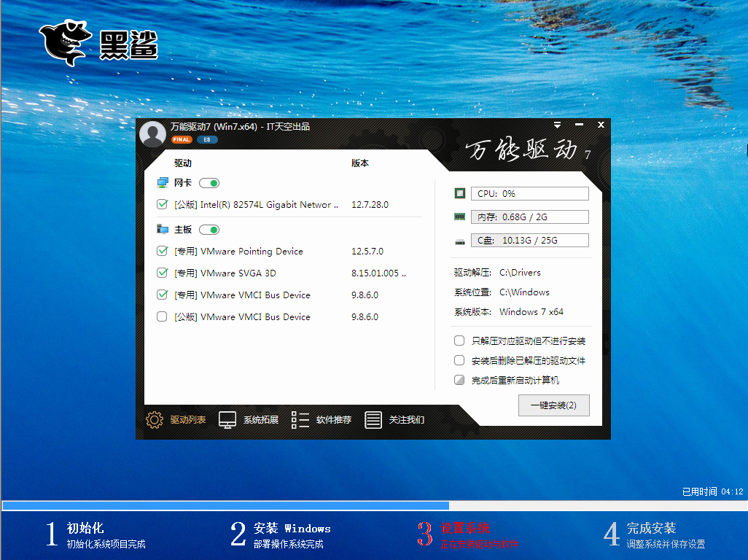Click the 系统拓展 monitor icon
748x560 pixels.
228,419
